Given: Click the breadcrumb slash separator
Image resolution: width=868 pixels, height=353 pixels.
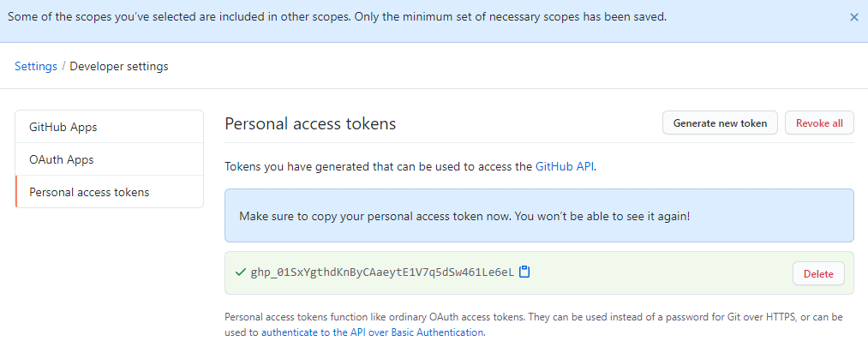Looking at the screenshot, I should click(63, 66).
